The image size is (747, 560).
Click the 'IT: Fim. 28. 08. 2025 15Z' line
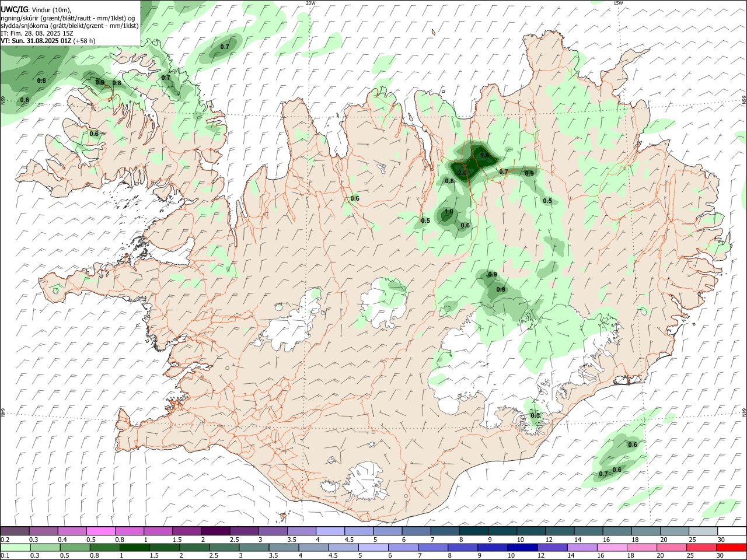tap(37, 33)
